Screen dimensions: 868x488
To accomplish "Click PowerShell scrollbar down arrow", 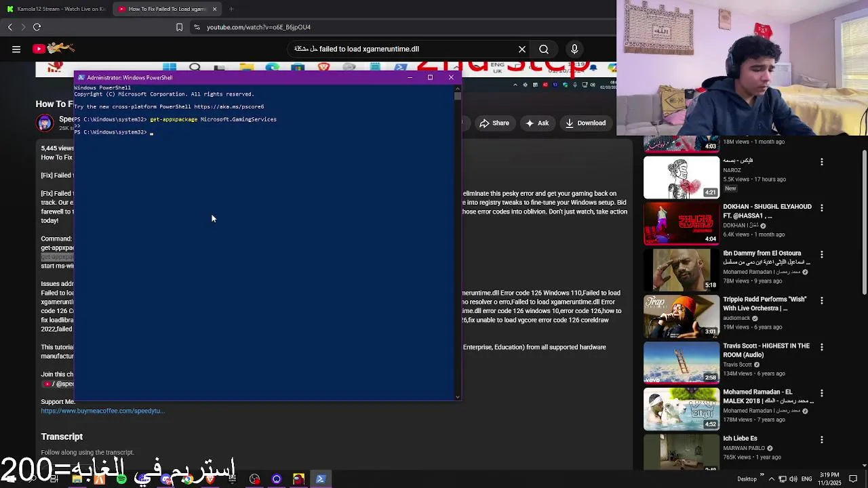I will click(458, 397).
